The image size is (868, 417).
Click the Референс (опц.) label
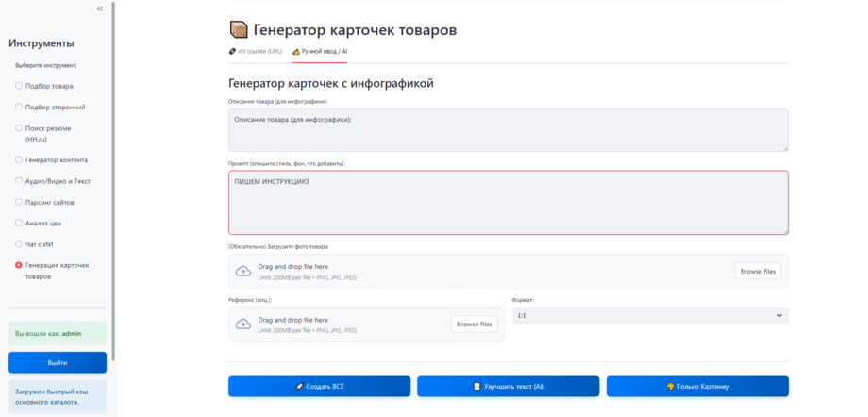coord(250,300)
